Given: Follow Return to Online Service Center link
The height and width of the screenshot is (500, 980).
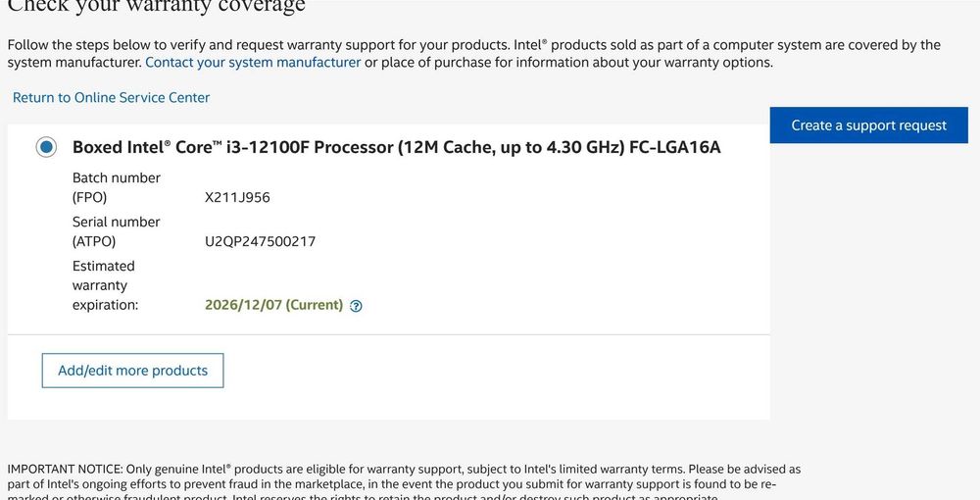Looking at the screenshot, I should point(111,98).
